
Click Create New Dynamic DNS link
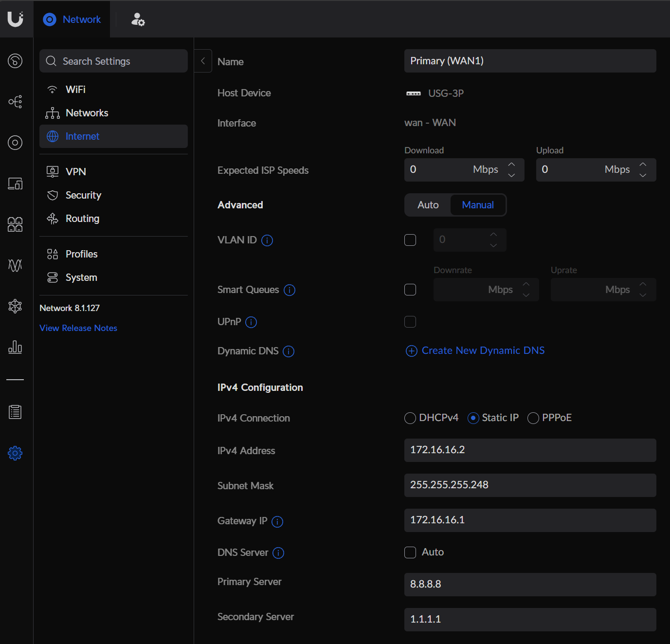tap(475, 350)
